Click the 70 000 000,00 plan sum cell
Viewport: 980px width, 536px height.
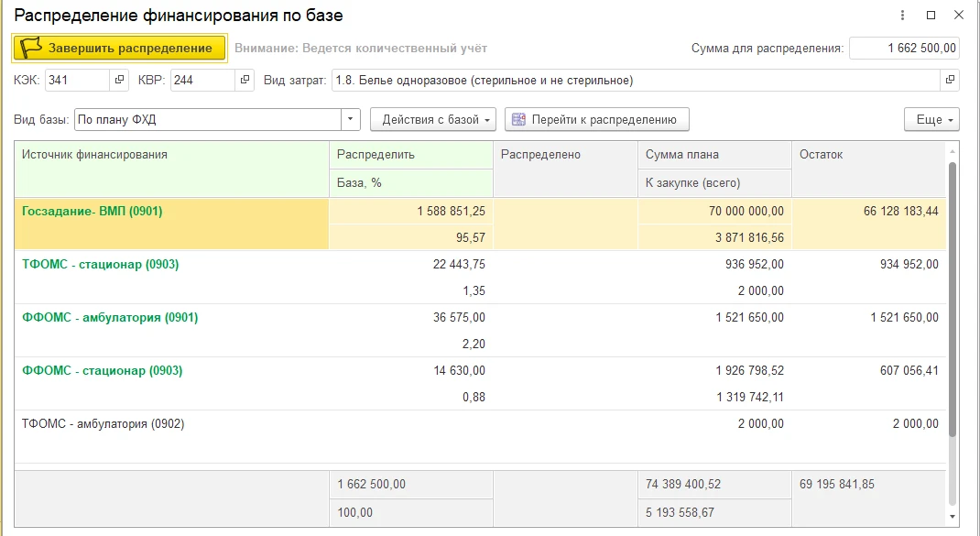(x=715, y=212)
